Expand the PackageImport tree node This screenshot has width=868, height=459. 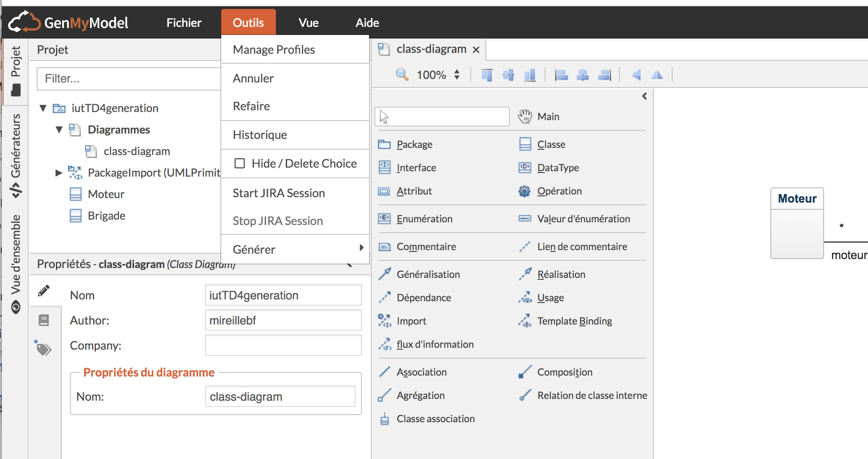[x=59, y=173]
